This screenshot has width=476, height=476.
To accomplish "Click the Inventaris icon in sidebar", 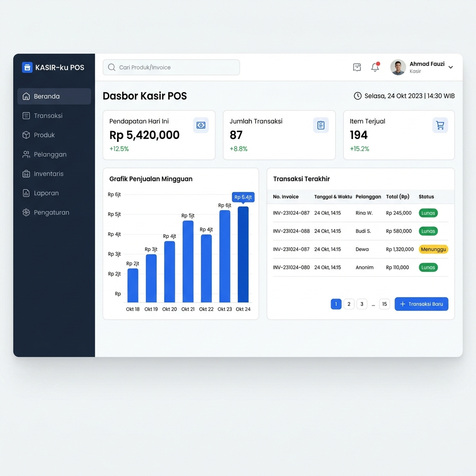I will coord(26,174).
